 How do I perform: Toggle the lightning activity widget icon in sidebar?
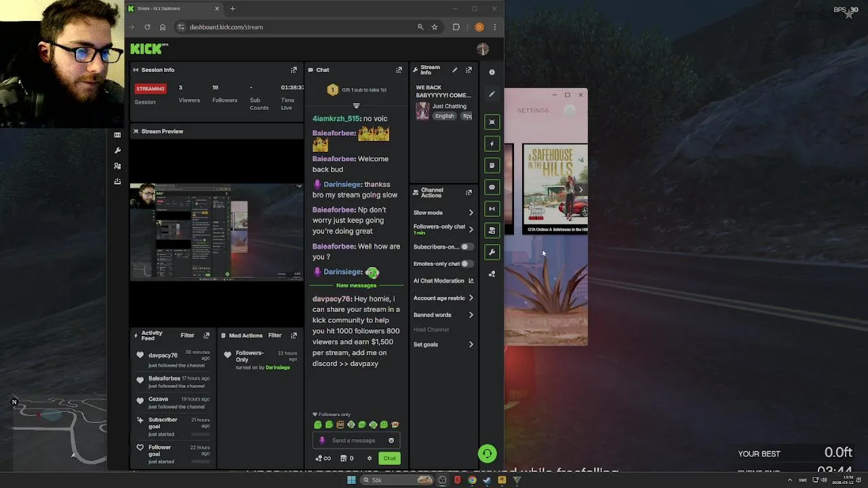(x=492, y=144)
